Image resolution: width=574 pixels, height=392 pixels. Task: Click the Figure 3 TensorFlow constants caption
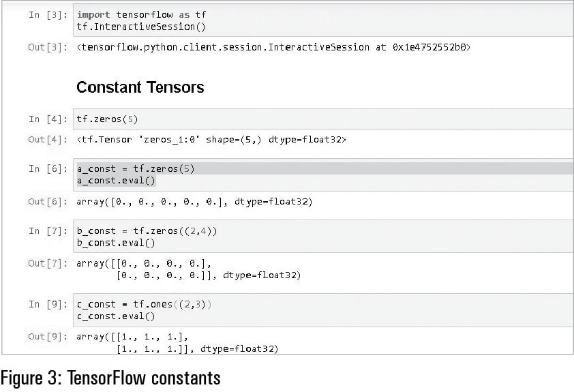[x=111, y=377]
